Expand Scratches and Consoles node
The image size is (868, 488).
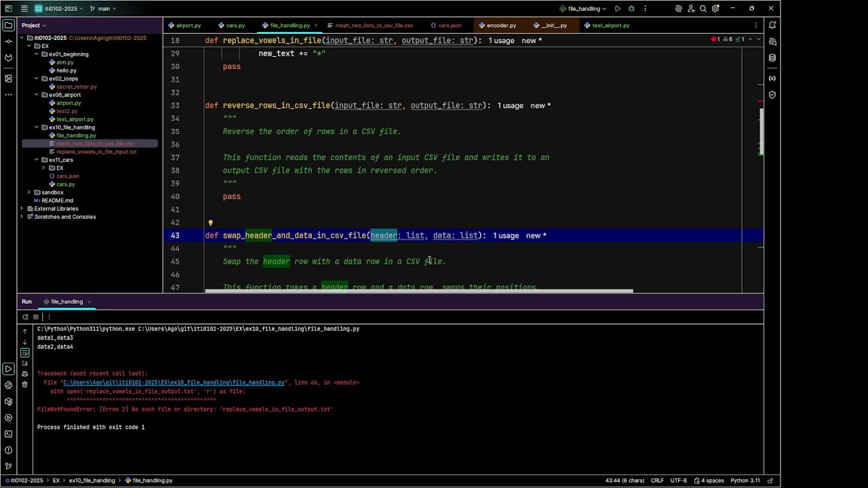[x=21, y=217]
